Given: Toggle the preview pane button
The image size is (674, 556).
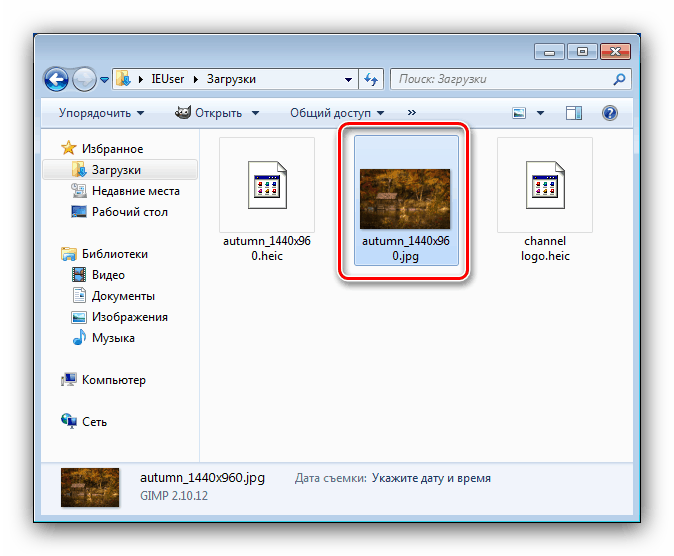Looking at the screenshot, I should [x=574, y=113].
